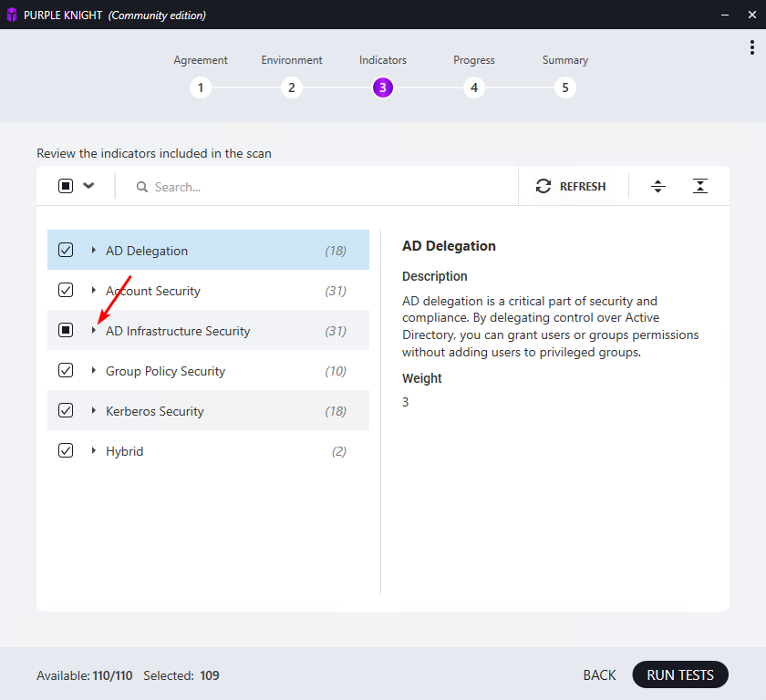
Task: Expand the Group Policy Security category
Action: 94,370
